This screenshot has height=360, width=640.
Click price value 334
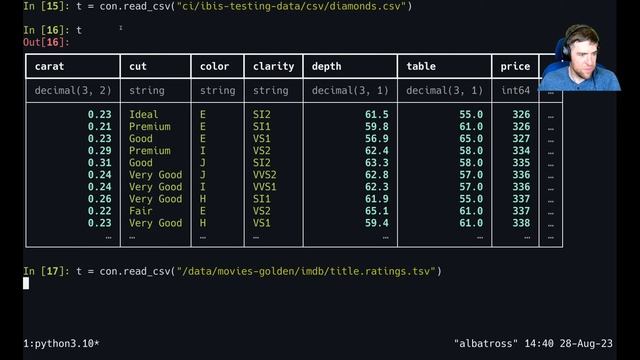pos(521,151)
